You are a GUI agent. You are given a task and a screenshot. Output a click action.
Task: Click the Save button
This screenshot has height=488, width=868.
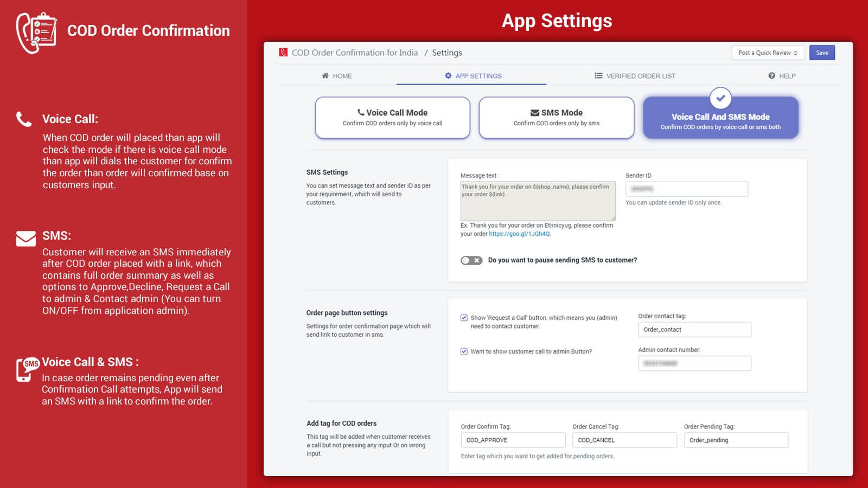pos(822,53)
